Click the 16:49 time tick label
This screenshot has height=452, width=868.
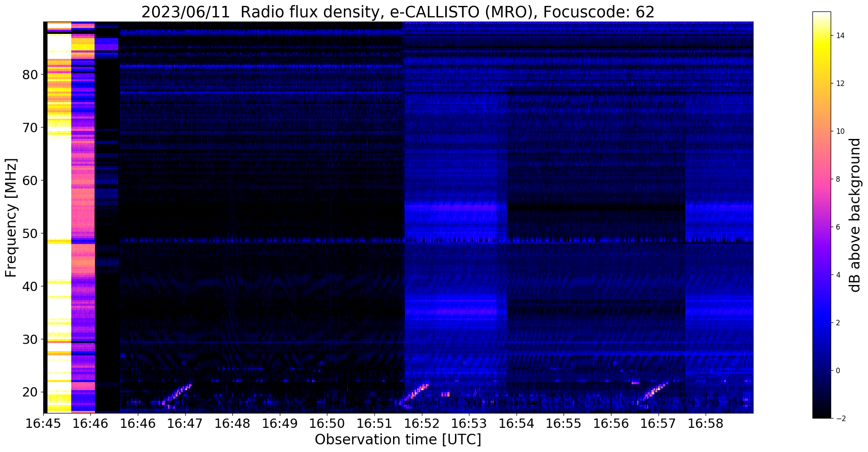279,424
